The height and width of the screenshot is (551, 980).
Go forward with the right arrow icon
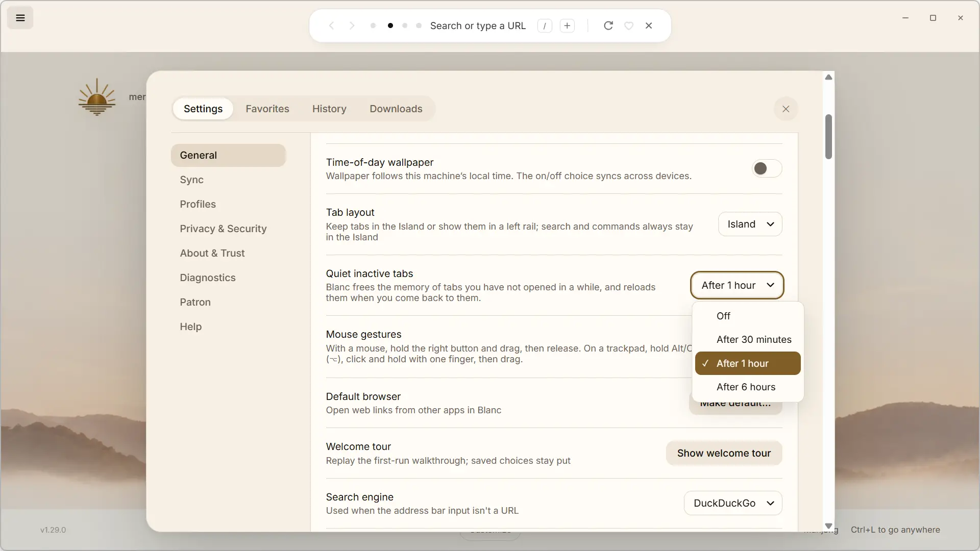click(352, 26)
